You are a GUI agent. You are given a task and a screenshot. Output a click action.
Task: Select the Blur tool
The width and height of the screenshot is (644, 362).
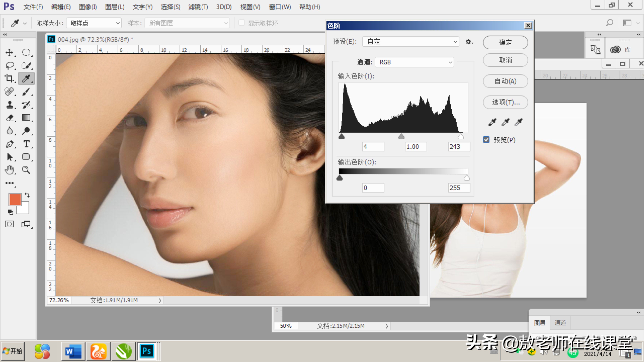[10, 131]
